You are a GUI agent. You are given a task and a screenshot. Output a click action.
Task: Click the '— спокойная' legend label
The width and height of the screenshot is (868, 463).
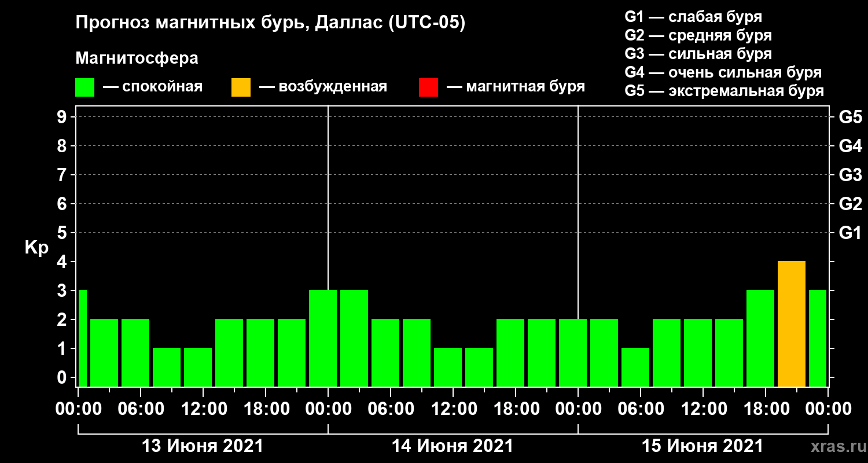pyautogui.click(x=153, y=87)
